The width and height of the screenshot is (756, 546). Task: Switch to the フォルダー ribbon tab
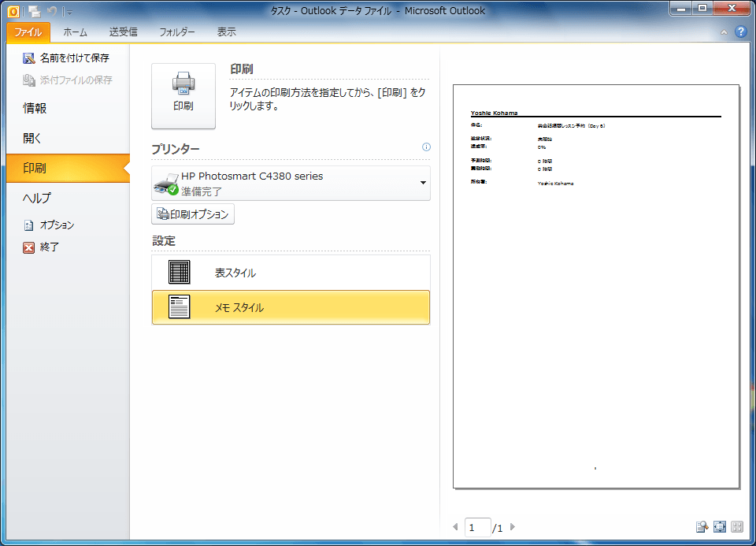(177, 32)
